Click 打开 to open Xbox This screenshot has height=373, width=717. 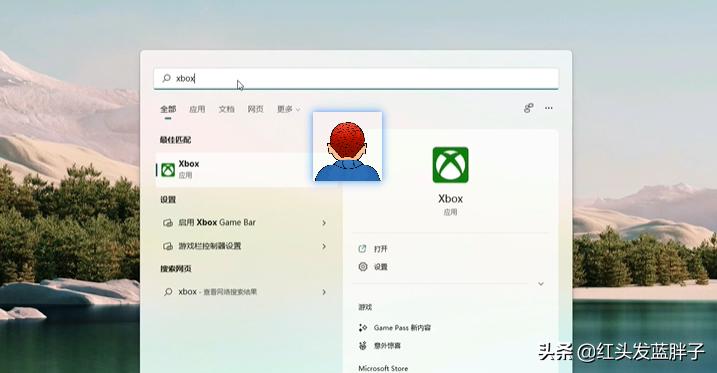pos(380,249)
